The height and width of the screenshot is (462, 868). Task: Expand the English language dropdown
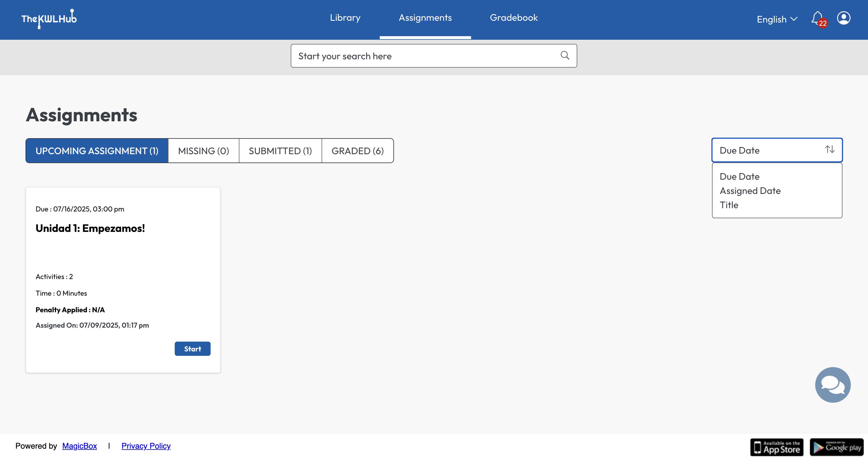pyautogui.click(x=776, y=19)
